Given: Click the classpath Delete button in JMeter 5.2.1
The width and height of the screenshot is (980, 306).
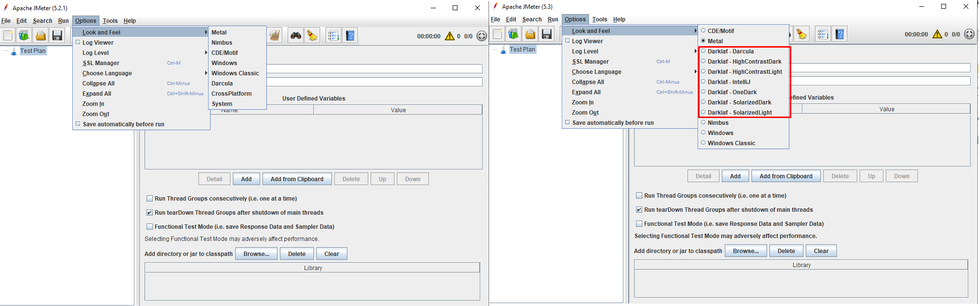Looking at the screenshot, I should [x=297, y=254].
